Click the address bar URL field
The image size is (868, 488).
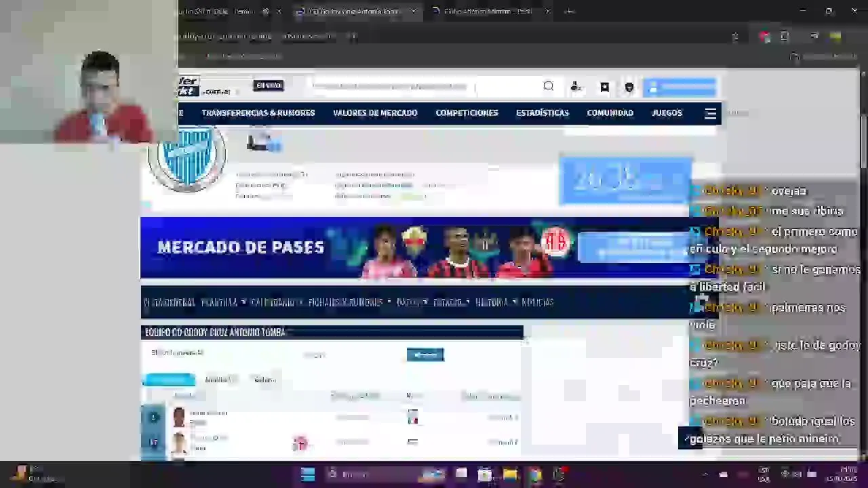[448, 37]
